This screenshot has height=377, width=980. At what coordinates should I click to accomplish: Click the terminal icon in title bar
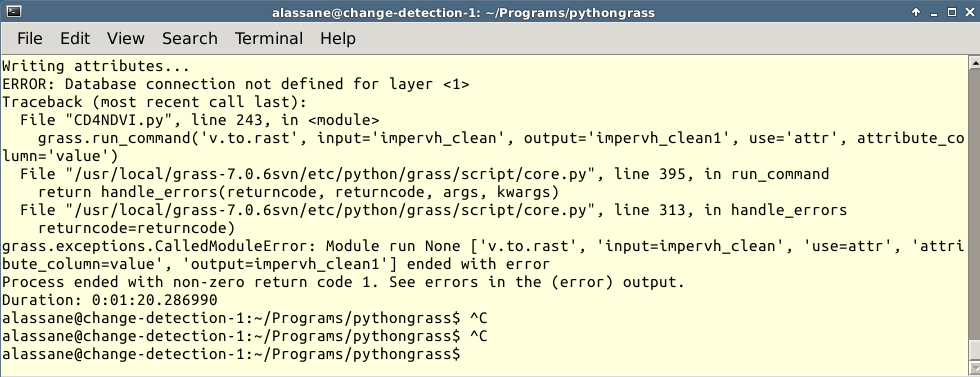[x=12, y=12]
